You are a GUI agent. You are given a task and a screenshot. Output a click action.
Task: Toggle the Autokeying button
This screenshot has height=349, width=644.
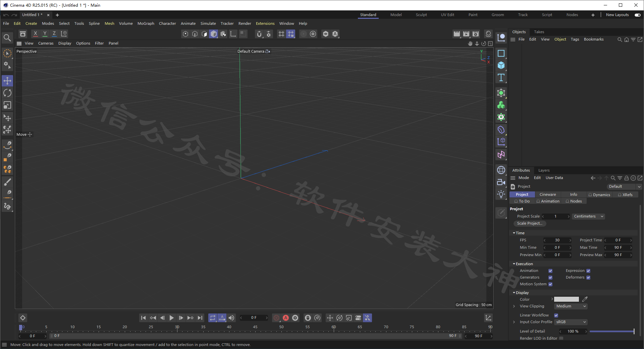286,318
